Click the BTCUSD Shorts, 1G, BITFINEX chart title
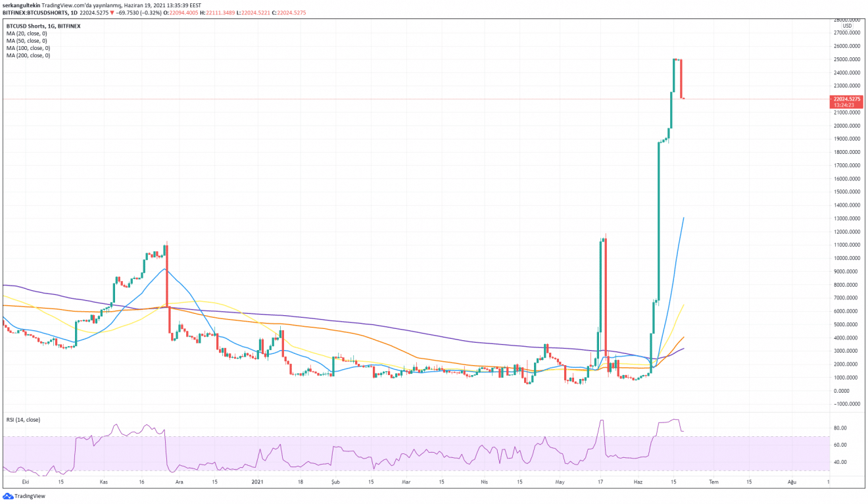This screenshot has height=504, width=868. point(43,26)
